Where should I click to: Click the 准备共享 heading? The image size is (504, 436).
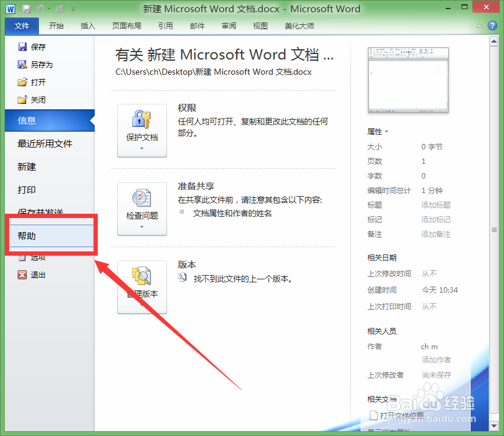[196, 186]
